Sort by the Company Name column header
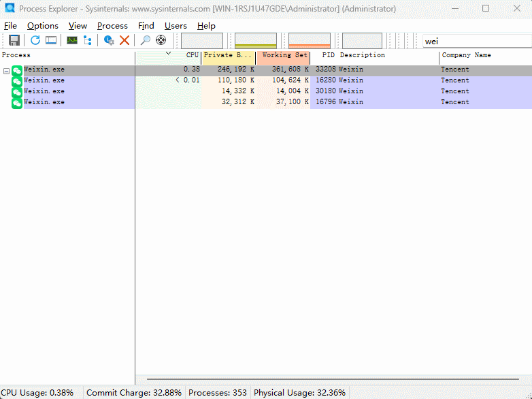Viewport: 532px width, 399px height. 467,55
